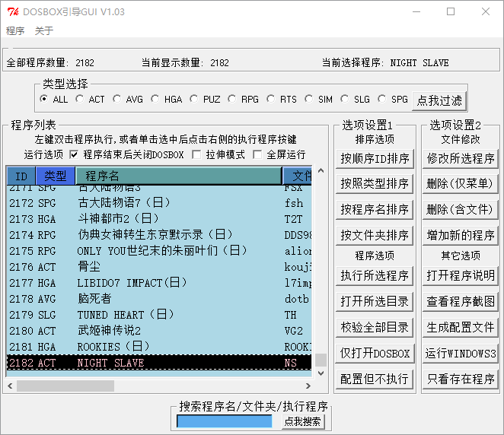504x435 pixels.
Task: Select row 2175 ONLY YOU世纪末的朱丽叶们
Action: coord(159,251)
